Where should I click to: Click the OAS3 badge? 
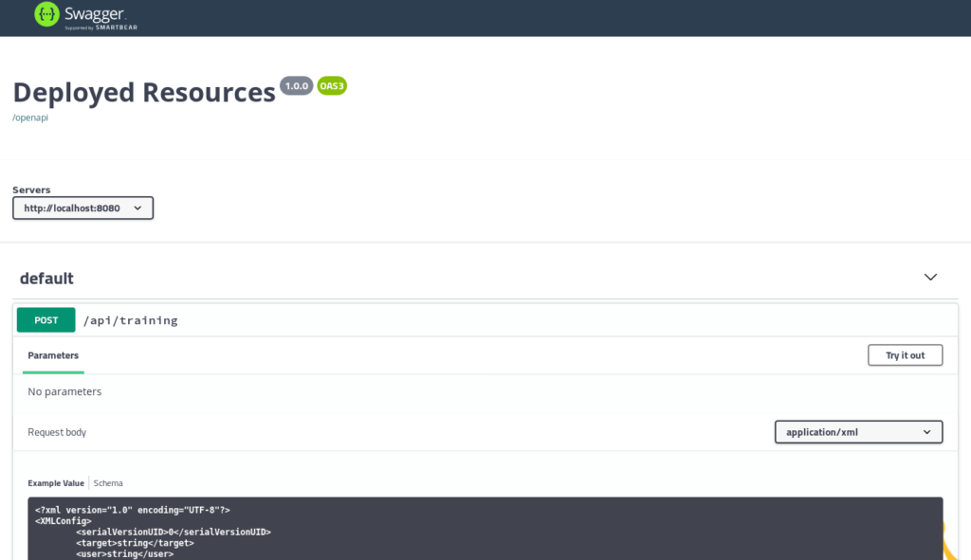tap(332, 85)
